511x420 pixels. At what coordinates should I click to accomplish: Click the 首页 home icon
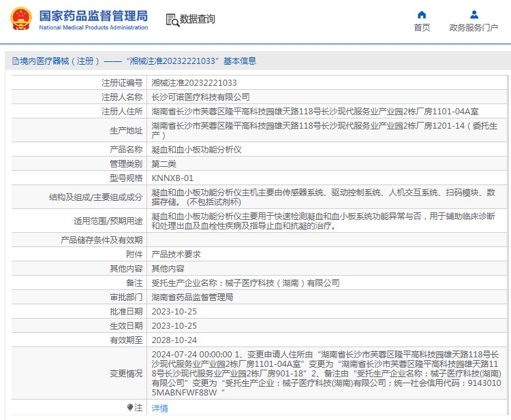point(422,15)
